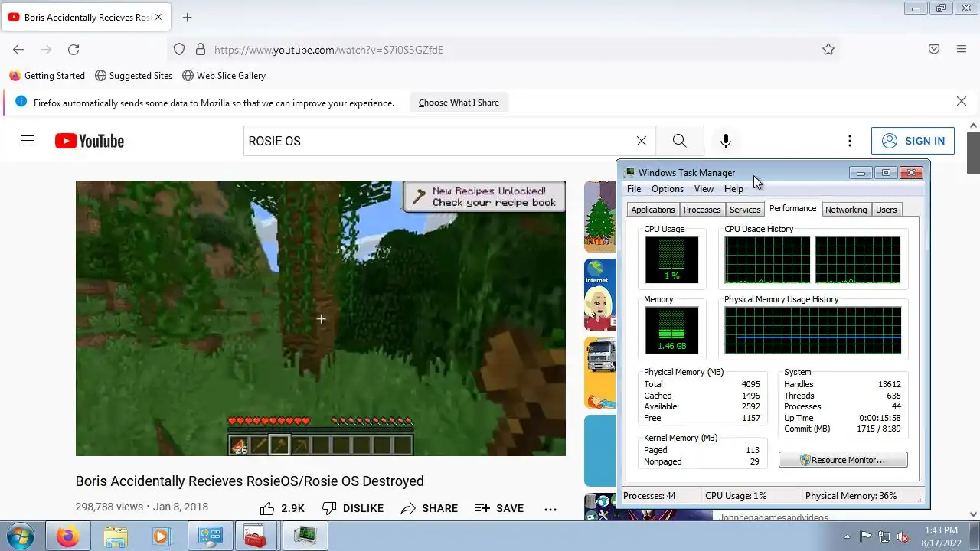Open YouTube settings three-dot menu
The width and height of the screenshot is (980, 551).
[849, 141]
